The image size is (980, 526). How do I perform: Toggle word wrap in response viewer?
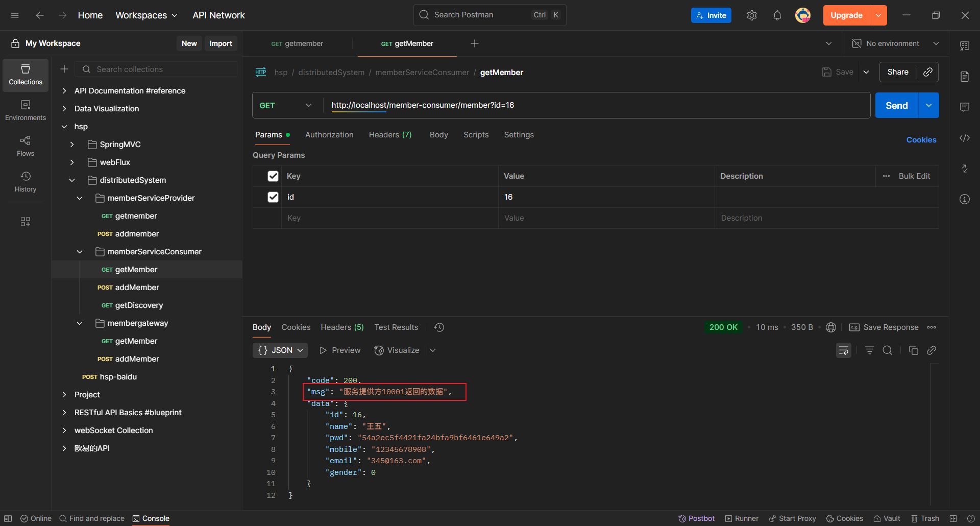(x=843, y=350)
